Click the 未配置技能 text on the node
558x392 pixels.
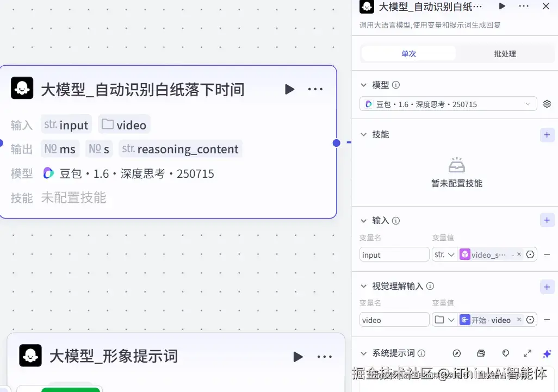[73, 198]
